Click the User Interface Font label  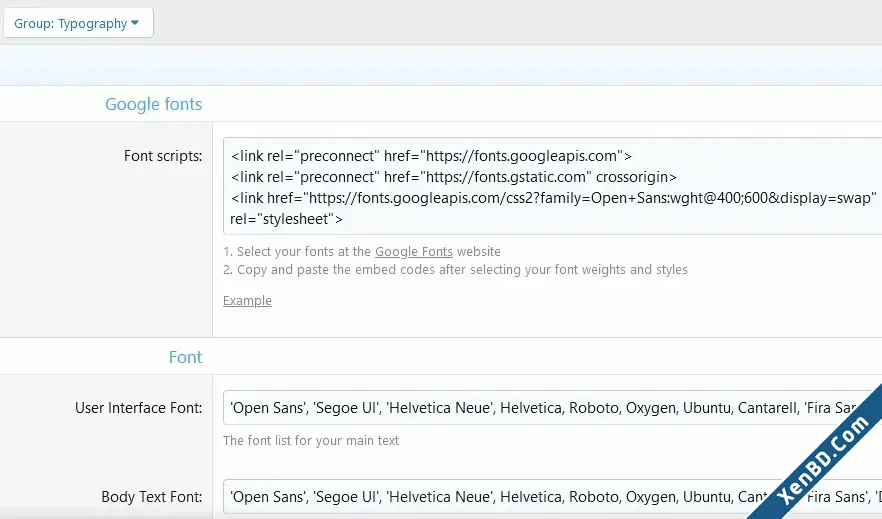point(138,408)
